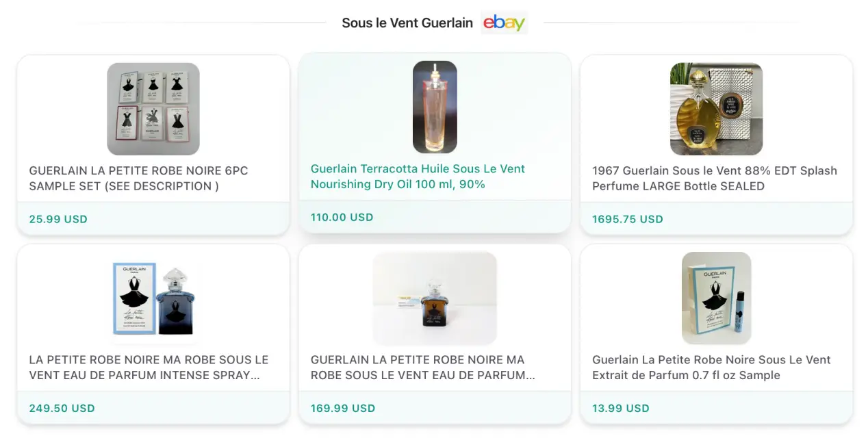Click the eBay logo icon
The width and height of the screenshot is (868, 438).
tap(504, 23)
